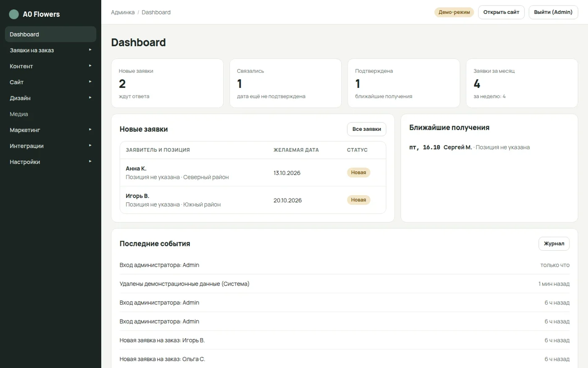The width and height of the screenshot is (588, 368).
Task: Open the Анна К. order row
Action: pyautogui.click(x=253, y=172)
